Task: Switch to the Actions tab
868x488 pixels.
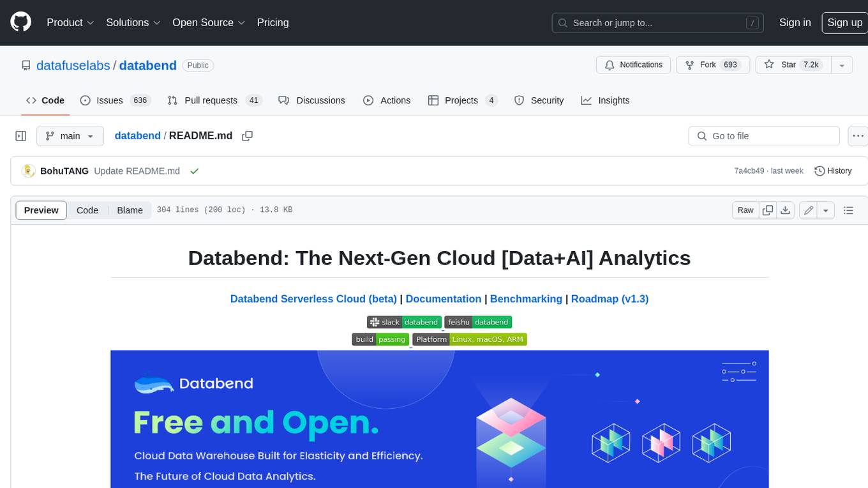Action: (x=387, y=100)
